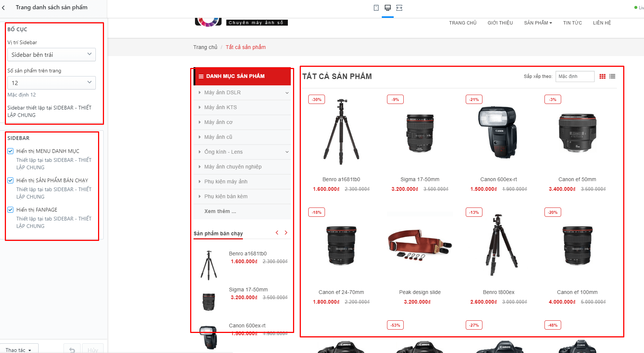
Task: Click Sigma 17-50mm lens image in grid
Action: pyautogui.click(x=420, y=133)
